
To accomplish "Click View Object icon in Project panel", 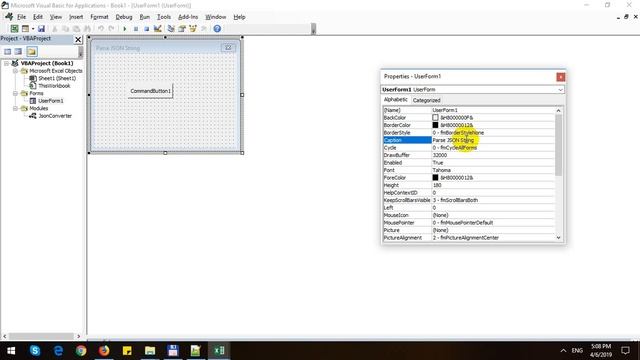I will [x=18, y=51].
